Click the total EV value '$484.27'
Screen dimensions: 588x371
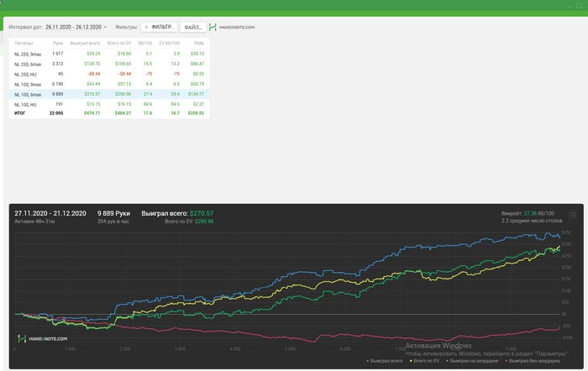click(x=123, y=112)
